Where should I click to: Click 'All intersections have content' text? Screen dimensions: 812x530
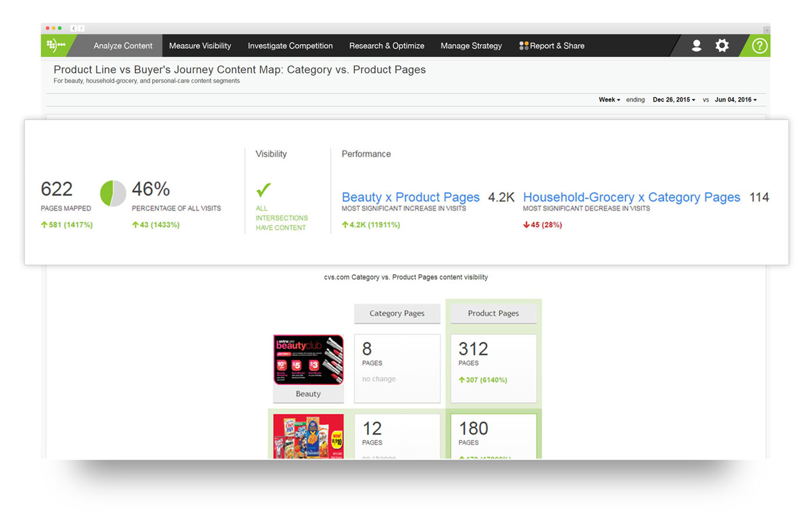[282, 218]
